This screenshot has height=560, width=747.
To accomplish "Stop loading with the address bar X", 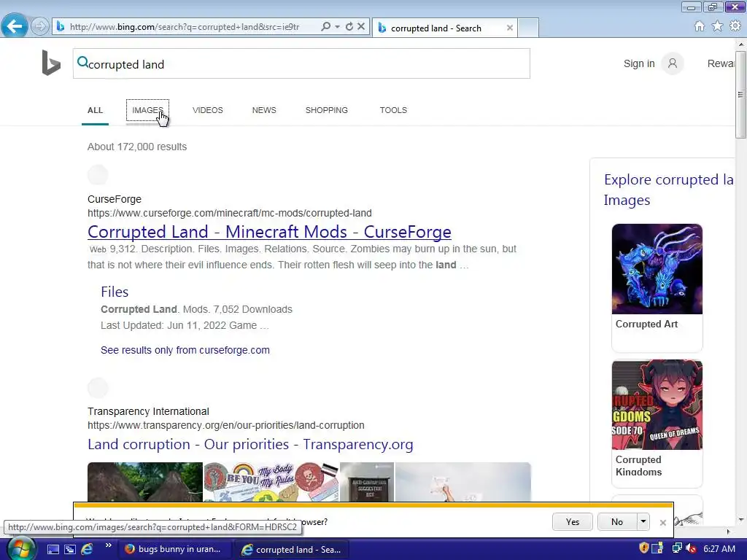I will pos(361,27).
